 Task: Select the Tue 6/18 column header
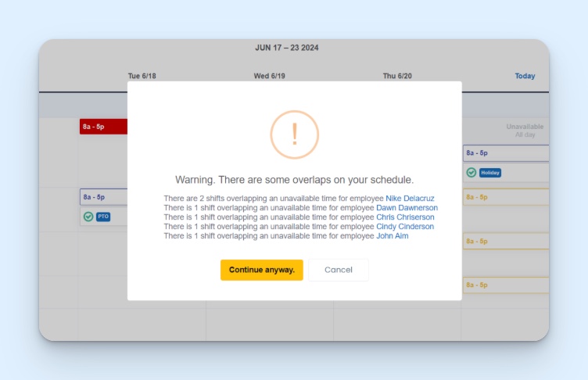(x=142, y=76)
